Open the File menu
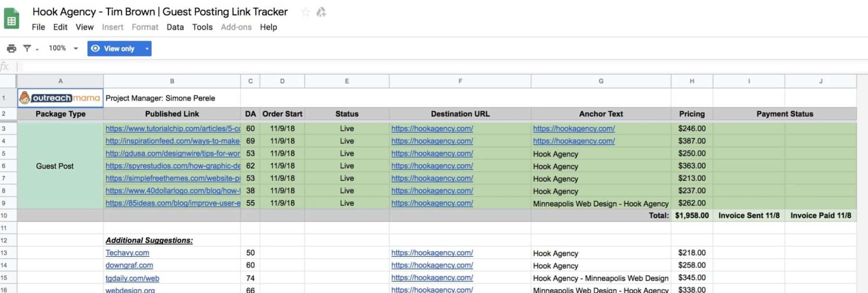Viewport: 868px width, 293px height. tap(38, 27)
